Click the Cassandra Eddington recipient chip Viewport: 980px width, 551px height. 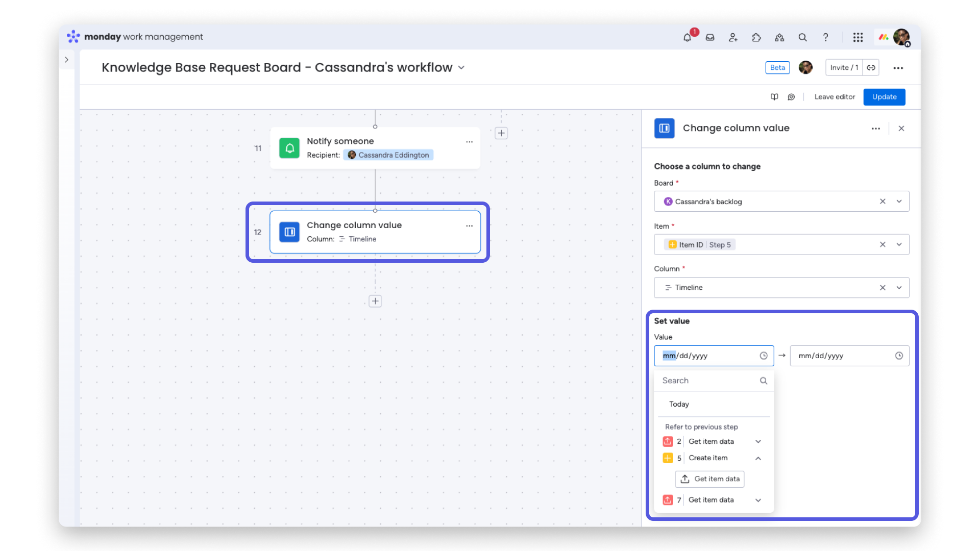(x=388, y=155)
